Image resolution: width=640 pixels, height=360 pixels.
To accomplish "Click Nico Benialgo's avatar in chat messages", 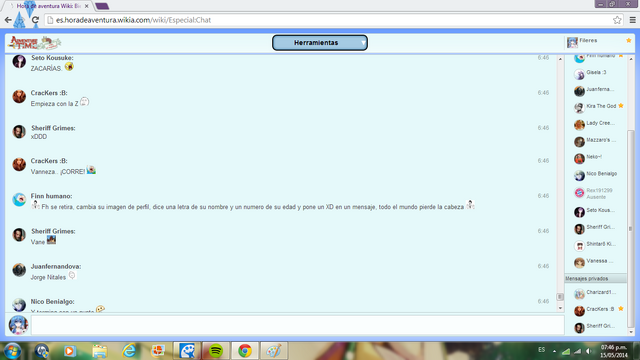I will 19,305.
